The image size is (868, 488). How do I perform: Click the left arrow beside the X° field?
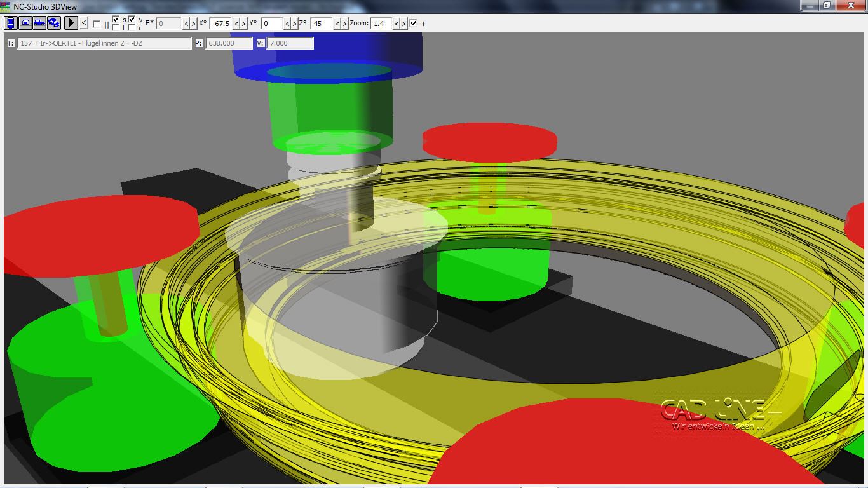tap(236, 23)
